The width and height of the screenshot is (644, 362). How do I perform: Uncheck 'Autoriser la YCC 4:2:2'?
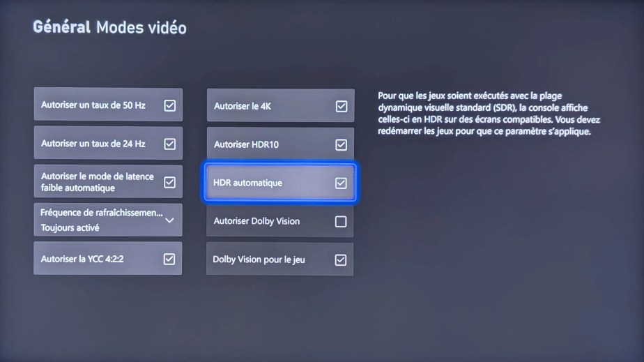[x=169, y=259]
